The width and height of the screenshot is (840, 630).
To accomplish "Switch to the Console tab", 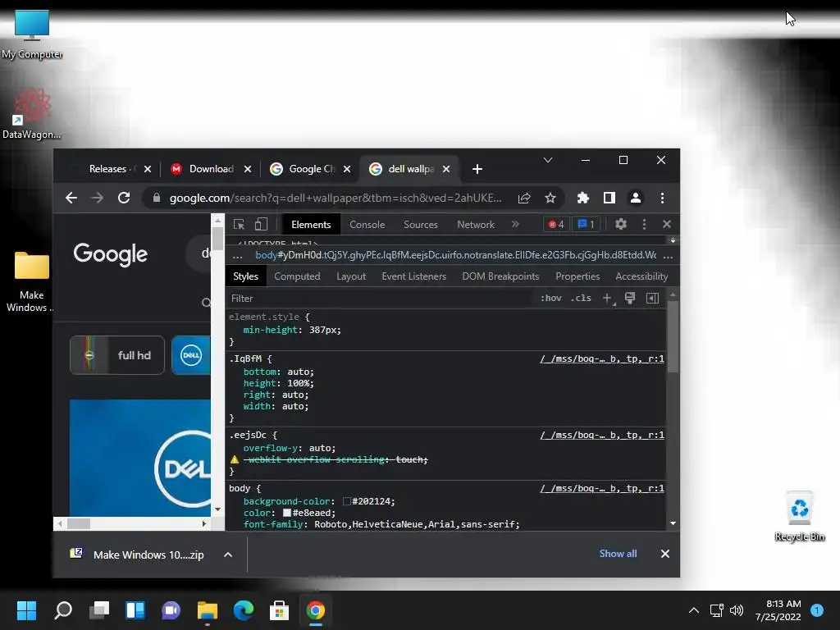I will 367,225.
